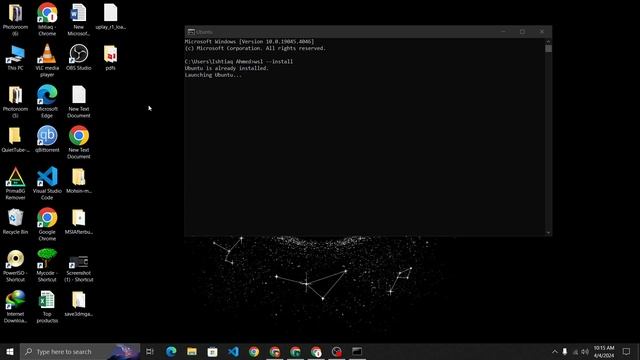Open Microsoft Store from the taskbar
The image size is (640, 360).
click(x=212, y=351)
